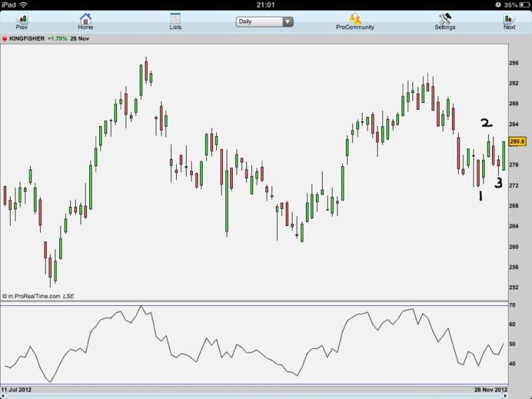Open the ProCommunity section
This screenshot has height=399, width=532.
[x=354, y=21]
